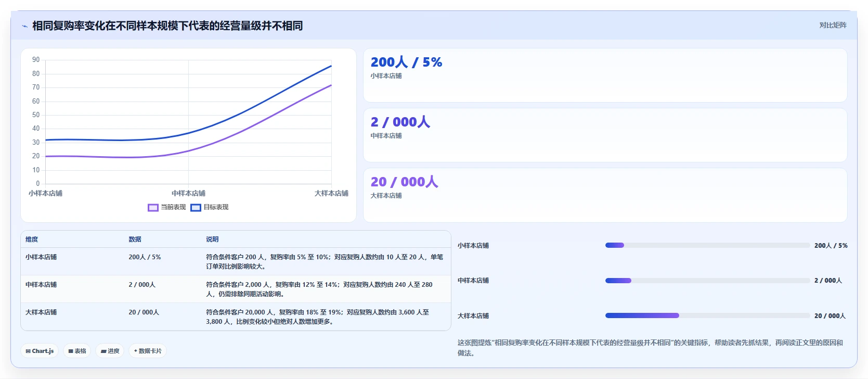This screenshot has height=379, width=868.
Task: Select the 小样本店铺 table row label
Action: [x=41, y=257]
